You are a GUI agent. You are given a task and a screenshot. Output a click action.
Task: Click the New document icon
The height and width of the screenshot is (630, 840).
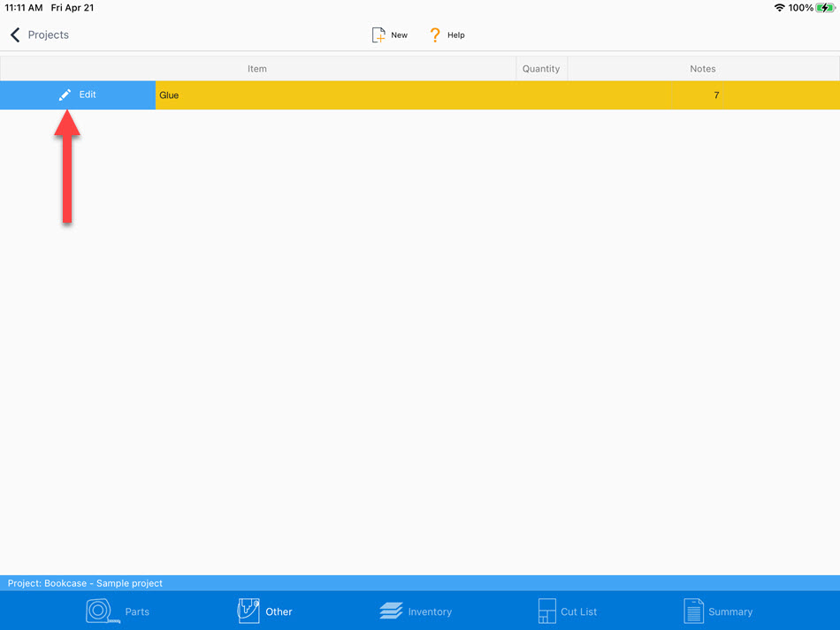[378, 35]
